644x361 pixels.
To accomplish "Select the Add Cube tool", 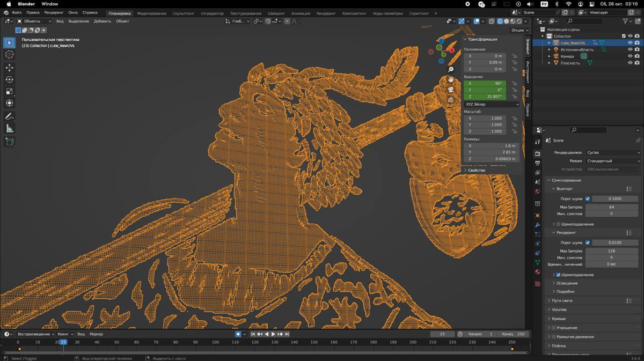I will (x=10, y=142).
